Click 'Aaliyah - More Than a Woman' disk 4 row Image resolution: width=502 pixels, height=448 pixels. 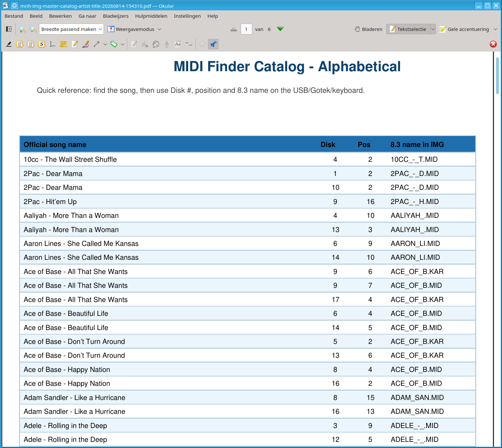pyautogui.click(x=247, y=216)
